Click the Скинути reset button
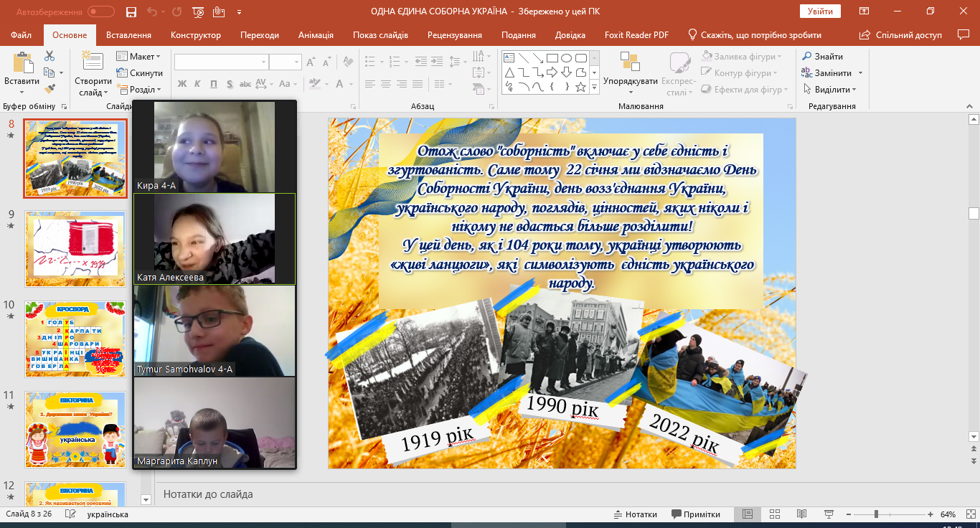This screenshot has height=528, width=980. pyautogui.click(x=139, y=72)
